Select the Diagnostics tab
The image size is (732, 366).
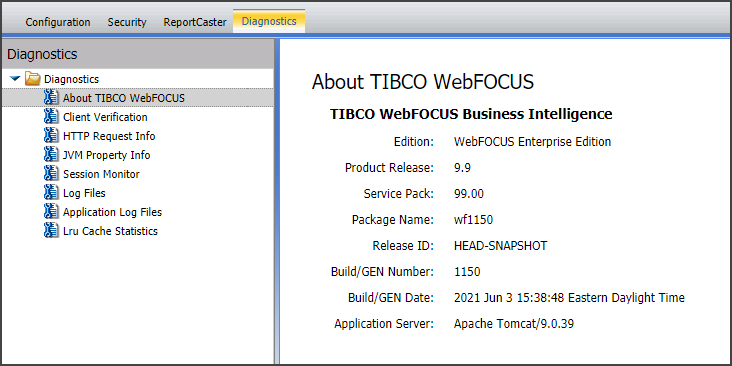click(x=269, y=21)
